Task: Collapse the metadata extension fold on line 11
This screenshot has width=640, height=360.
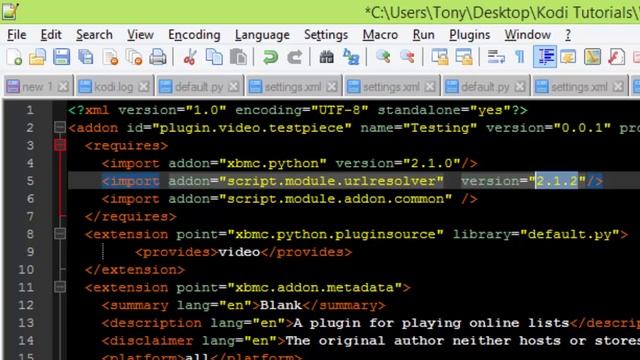Action: point(60,287)
